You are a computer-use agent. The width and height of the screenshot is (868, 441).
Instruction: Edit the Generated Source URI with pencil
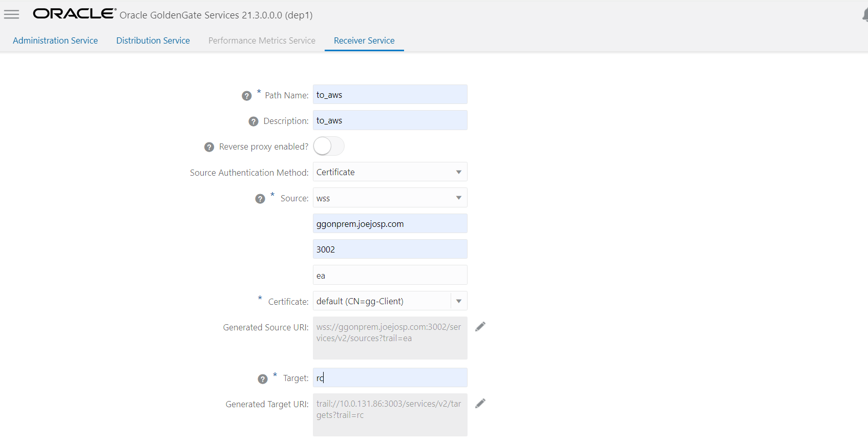click(x=480, y=327)
